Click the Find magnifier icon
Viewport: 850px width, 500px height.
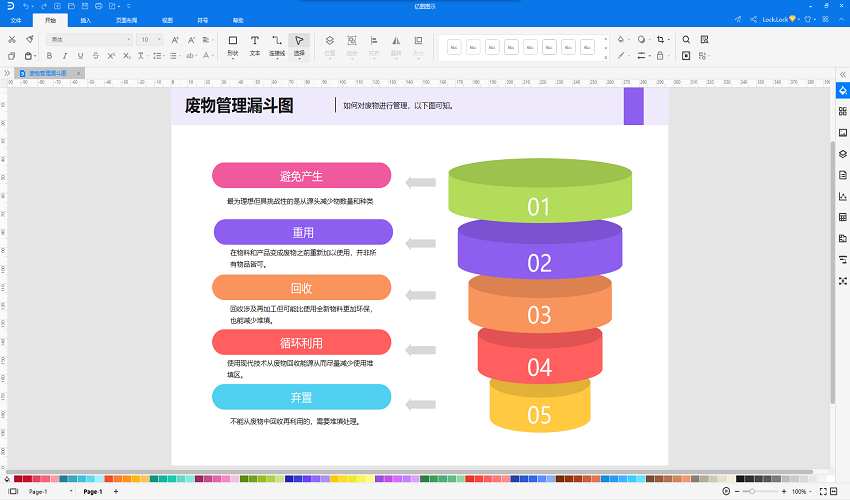point(686,40)
